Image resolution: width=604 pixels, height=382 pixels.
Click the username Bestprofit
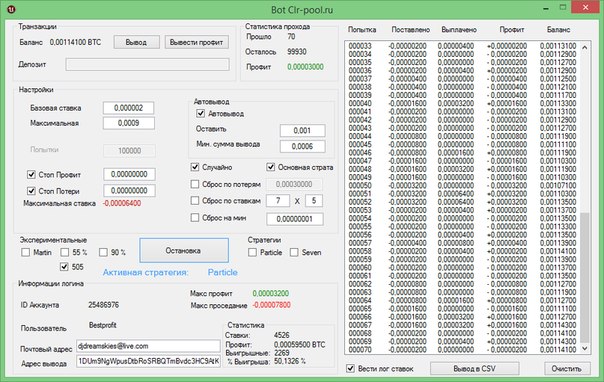pos(102,325)
